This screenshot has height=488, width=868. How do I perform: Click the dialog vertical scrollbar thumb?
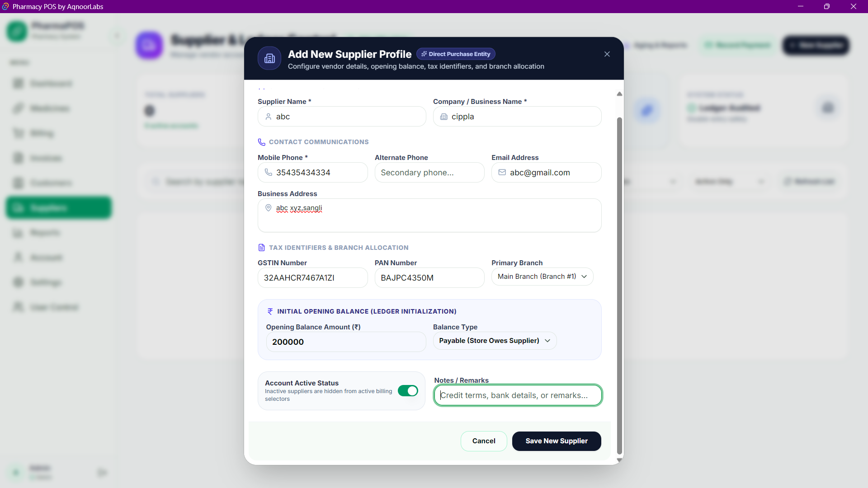point(619,286)
